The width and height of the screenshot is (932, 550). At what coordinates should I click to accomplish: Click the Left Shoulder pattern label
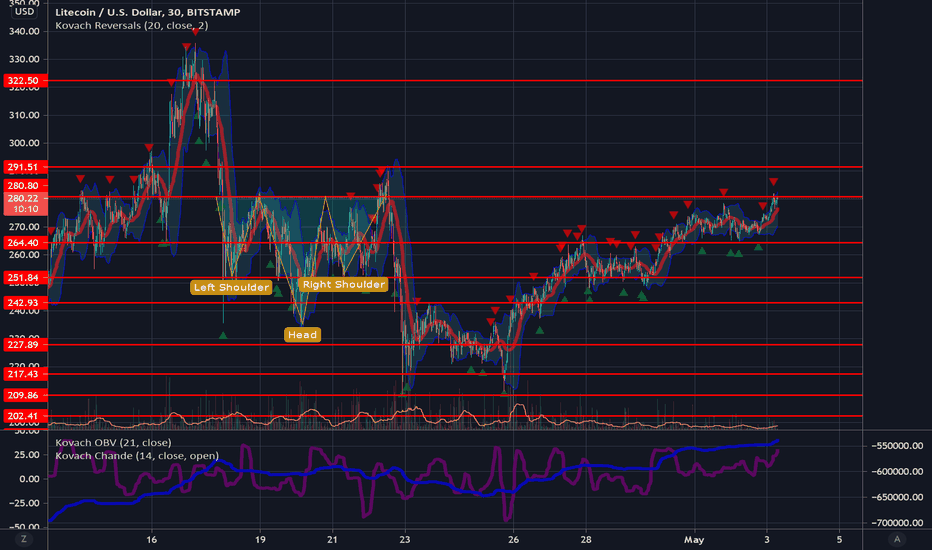[231, 287]
